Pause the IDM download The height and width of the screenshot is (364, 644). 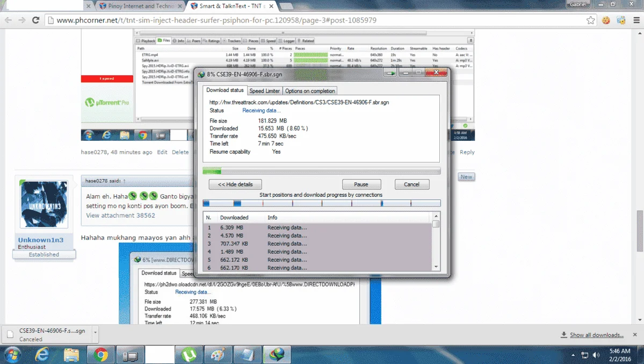coord(361,184)
